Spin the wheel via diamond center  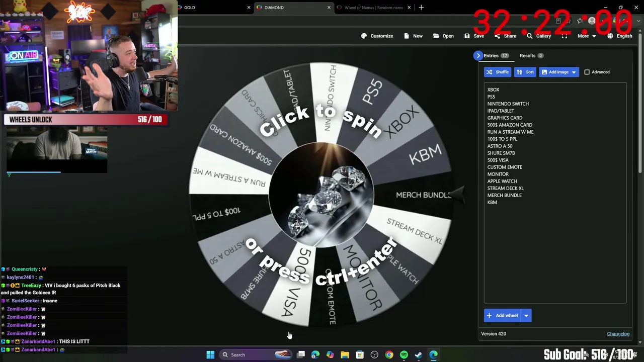(x=321, y=195)
